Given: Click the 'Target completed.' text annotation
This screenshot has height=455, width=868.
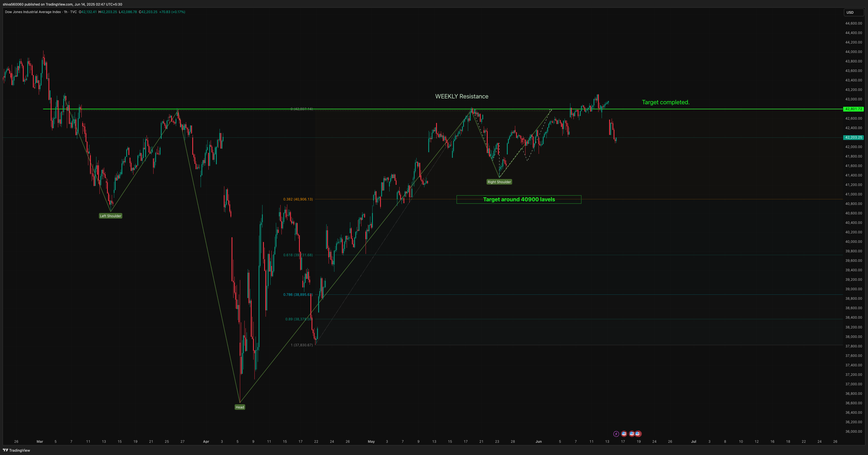Looking at the screenshot, I should coord(665,102).
